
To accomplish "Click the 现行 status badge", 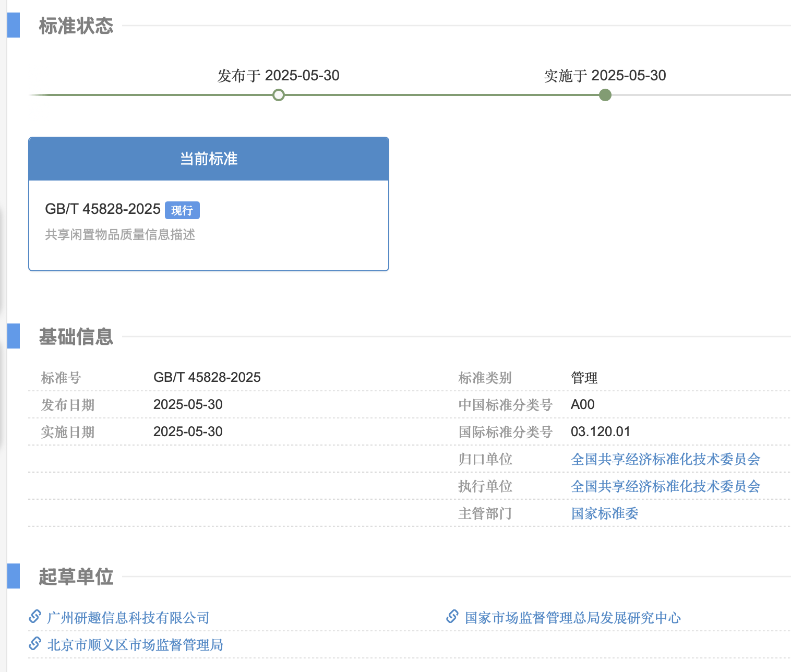I will point(182,210).
